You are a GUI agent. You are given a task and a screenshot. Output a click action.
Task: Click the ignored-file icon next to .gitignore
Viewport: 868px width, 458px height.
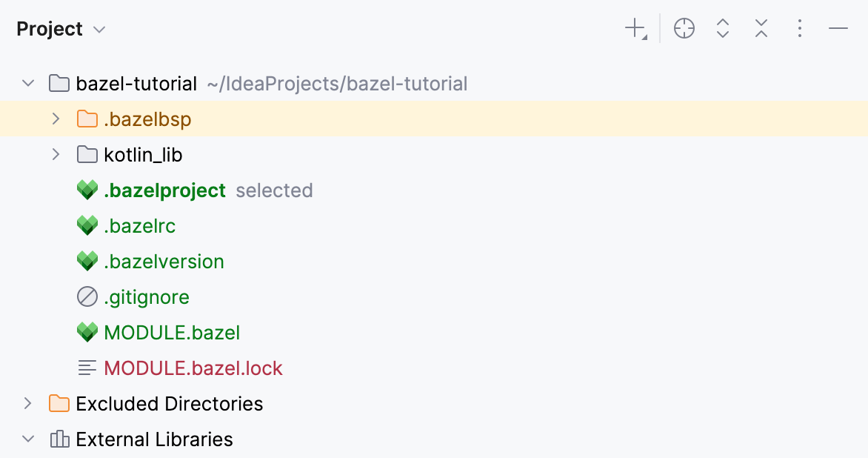(87, 296)
